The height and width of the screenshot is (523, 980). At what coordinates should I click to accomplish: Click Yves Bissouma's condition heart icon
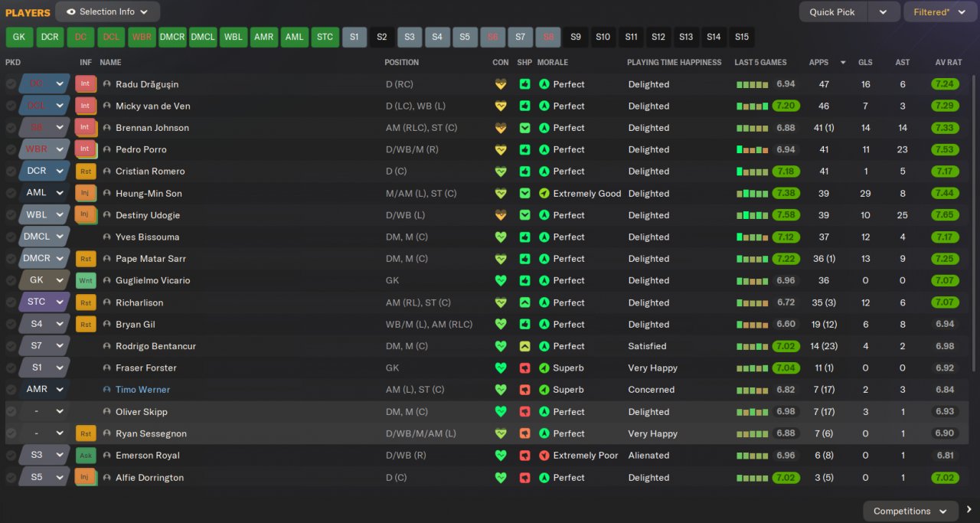coord(501,237)
